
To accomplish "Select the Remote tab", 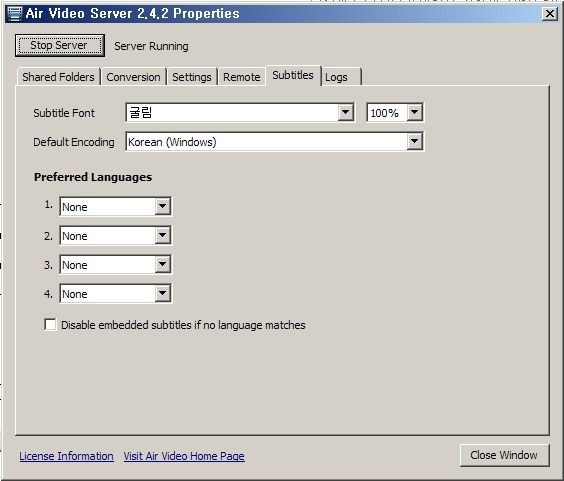I will 242,77.
